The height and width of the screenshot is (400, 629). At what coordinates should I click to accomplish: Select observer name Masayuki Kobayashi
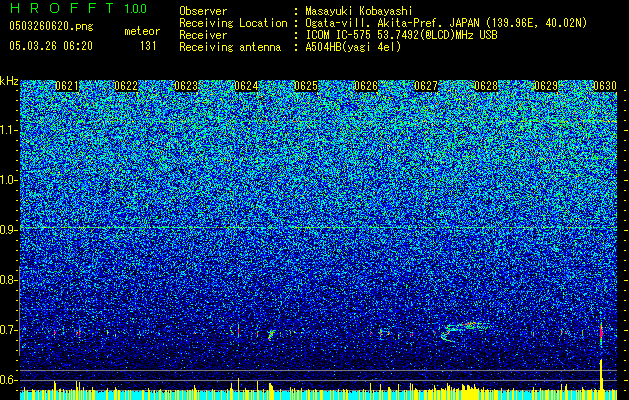[x=359, y=11]
